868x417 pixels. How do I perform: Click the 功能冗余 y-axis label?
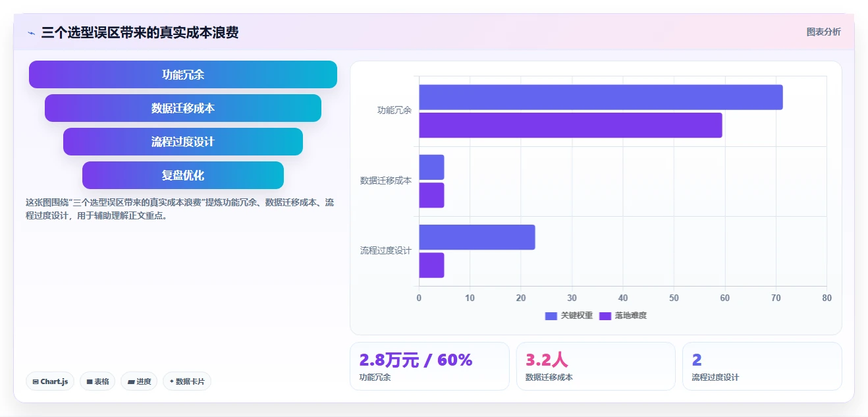pyautogui.click(x=394, y=111)
